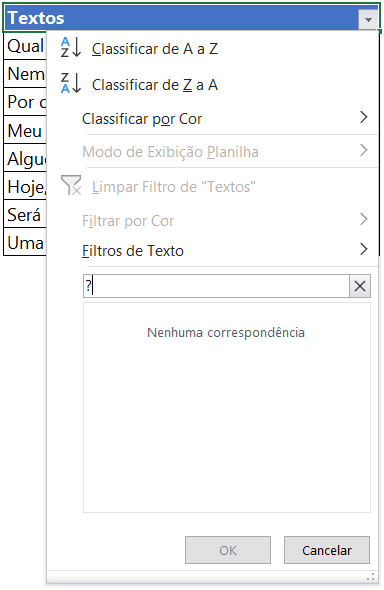This screenshot has height=590, width=384.
Task: Click the Z to A sort icon
Action: point(71,83)
